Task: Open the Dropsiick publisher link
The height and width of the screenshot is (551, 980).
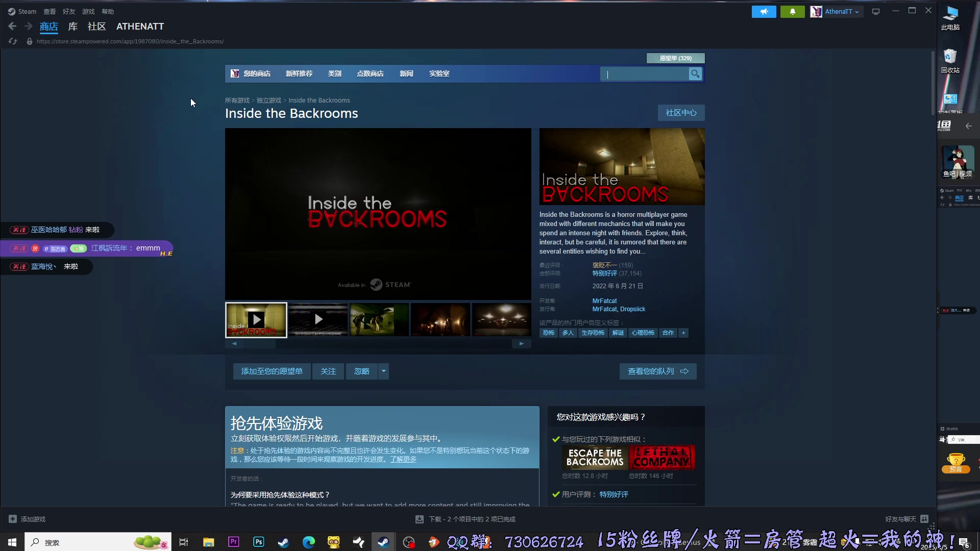Action: click(x=632, y=309)
